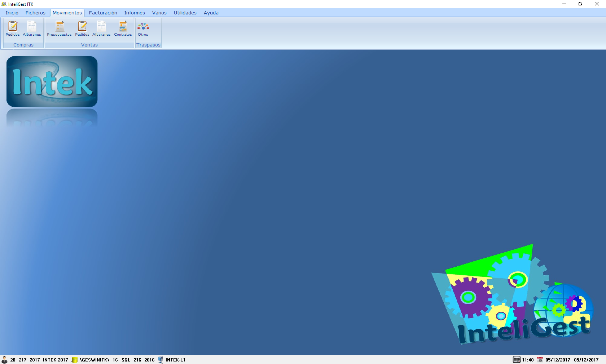Click the \GESWINITK\ path in the status bar

[x=95, y=360]
